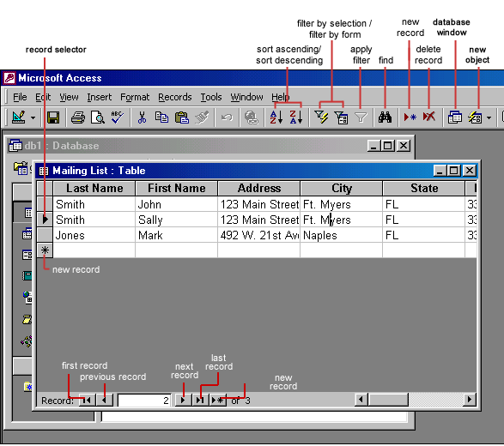Screen dimensions: 504x446
Task: Click record selector for Smith John row
Action: point(45,204)
